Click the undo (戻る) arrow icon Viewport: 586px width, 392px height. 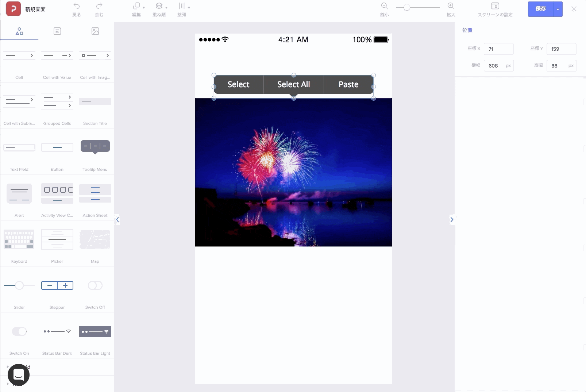[x=76, y=6]
